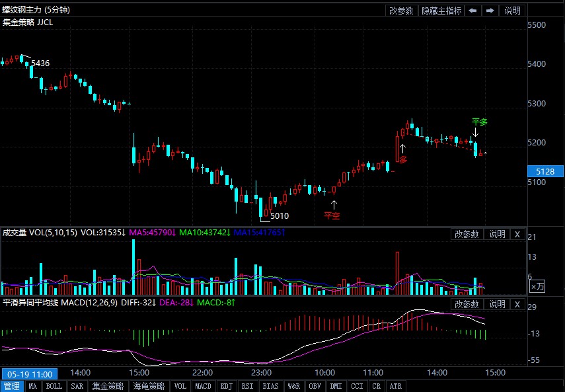Select the BOLL indicator tab

(x=54, y=386)
